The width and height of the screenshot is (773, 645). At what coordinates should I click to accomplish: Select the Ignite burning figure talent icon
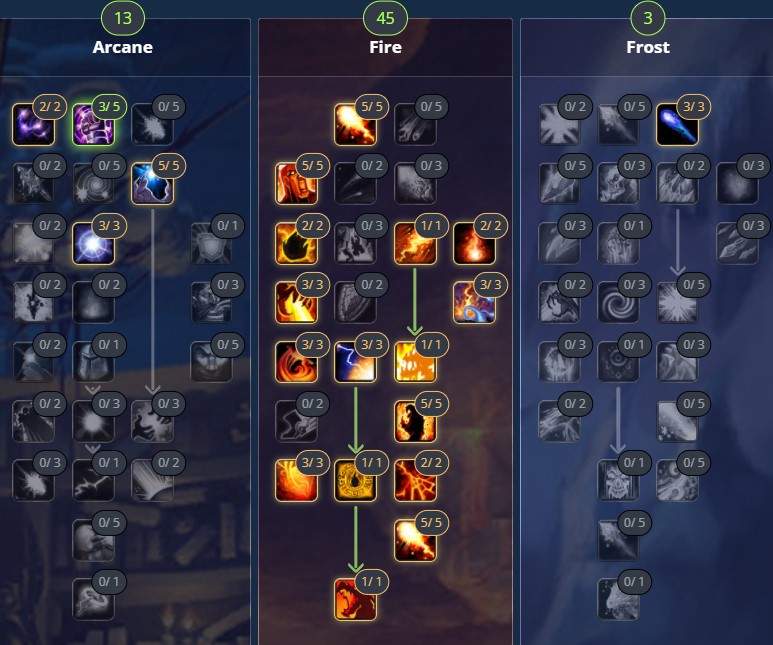[296, 183]
